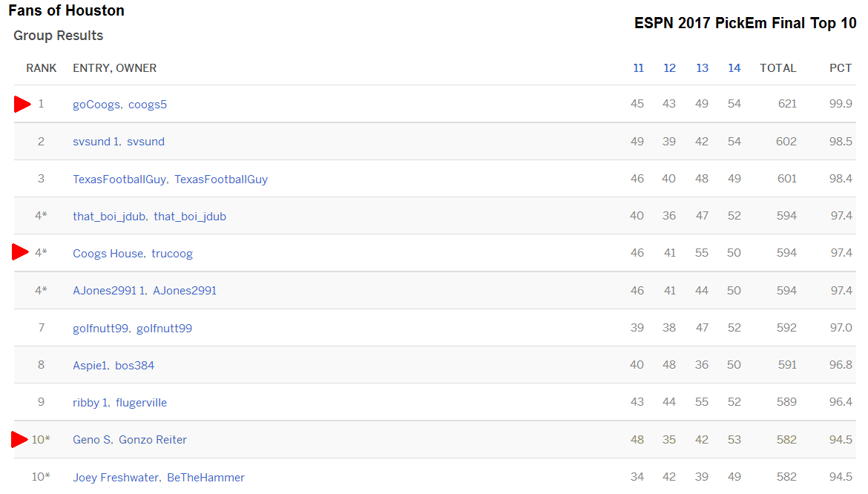Click TexasFootballGuy total 601
The width and height of the screenshot is (868, 494).
(786, 179)
